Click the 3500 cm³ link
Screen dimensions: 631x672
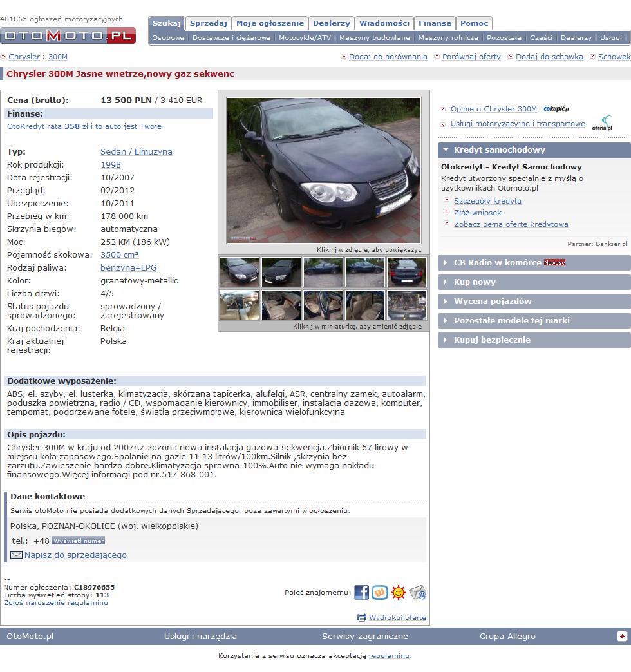[x=120, y=254]
